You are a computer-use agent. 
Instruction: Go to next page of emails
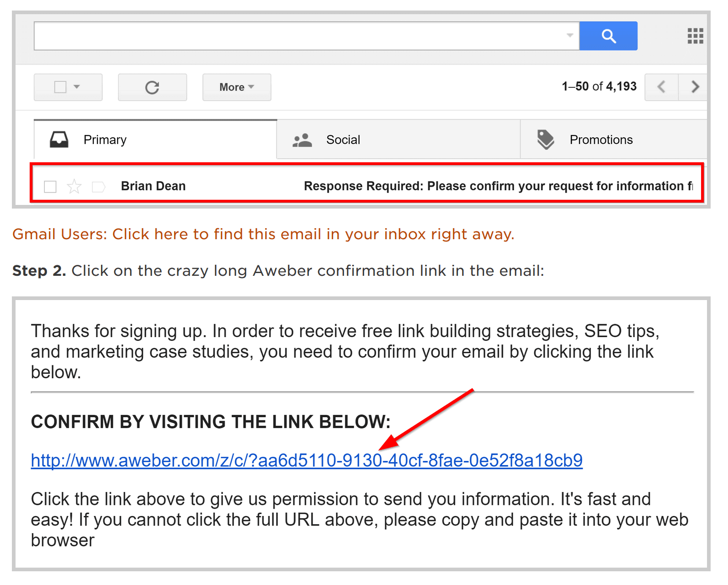pyautogui.click(x=694, y=86)
